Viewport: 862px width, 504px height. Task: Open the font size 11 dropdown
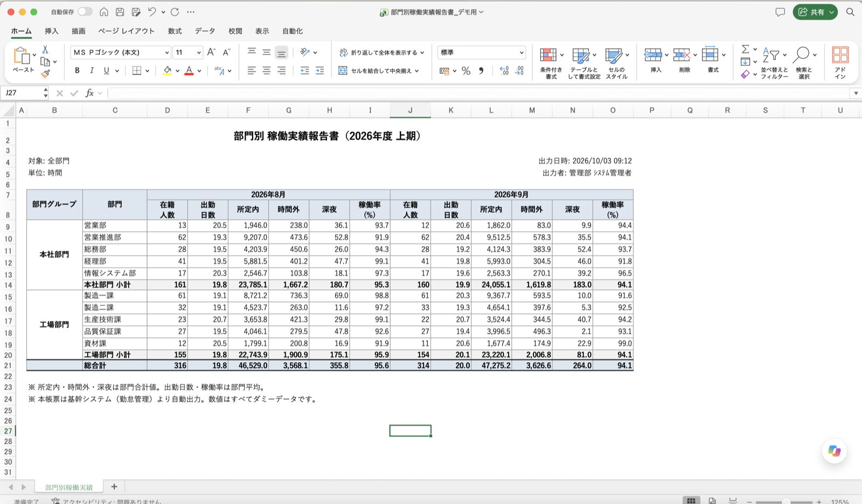pyautogui.click(x=199, y=52)
